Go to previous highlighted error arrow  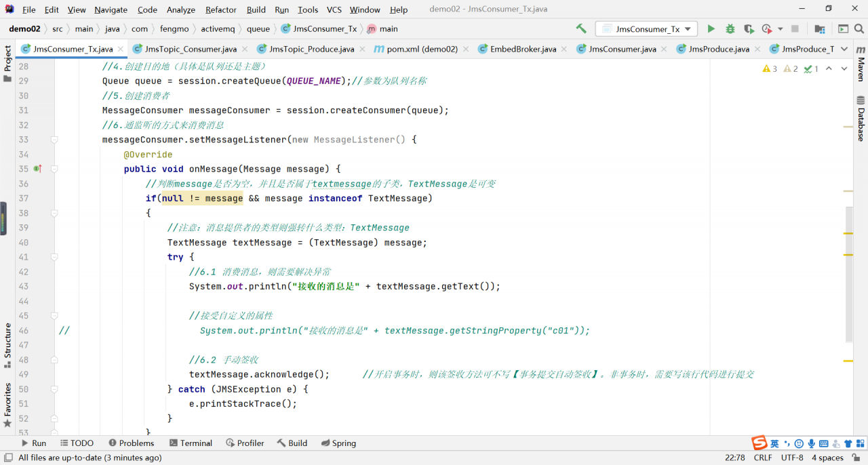click(x=829, y=68)
